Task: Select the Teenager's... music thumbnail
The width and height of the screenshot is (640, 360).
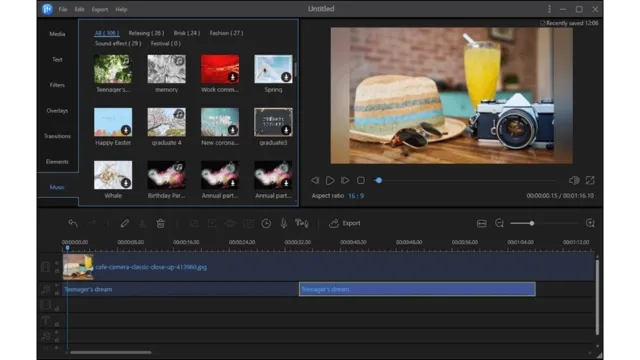Action: click(113, 69)
